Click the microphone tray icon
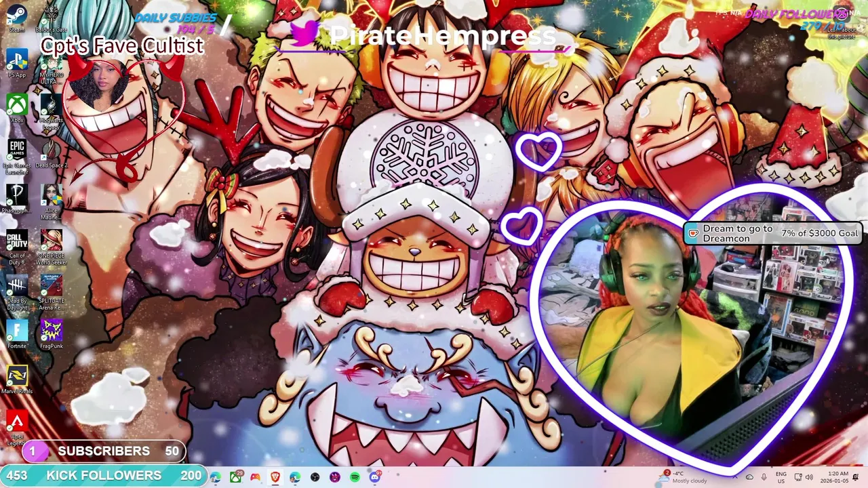Viewport: 868px width, 488px height. (x=764, y=477)
